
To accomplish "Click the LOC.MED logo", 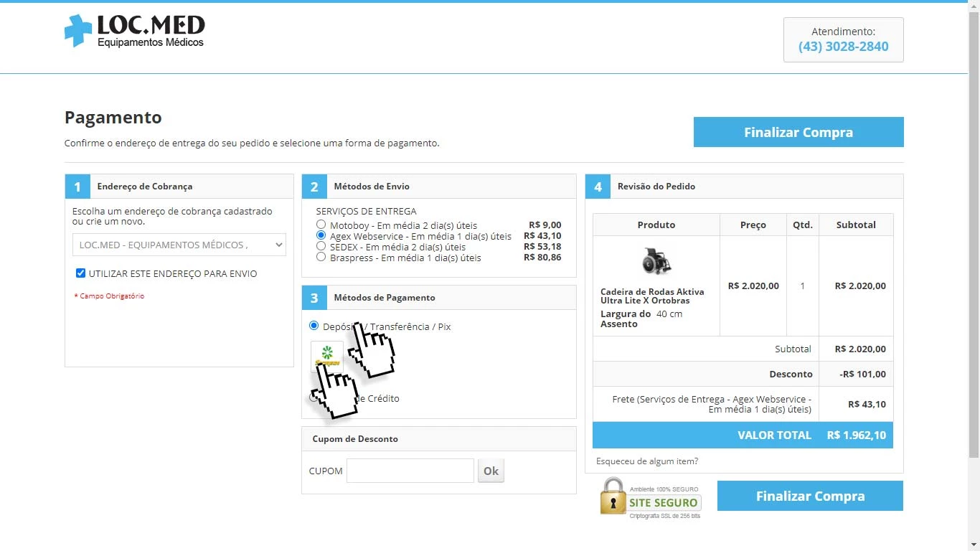I will [x=135, y=32].
